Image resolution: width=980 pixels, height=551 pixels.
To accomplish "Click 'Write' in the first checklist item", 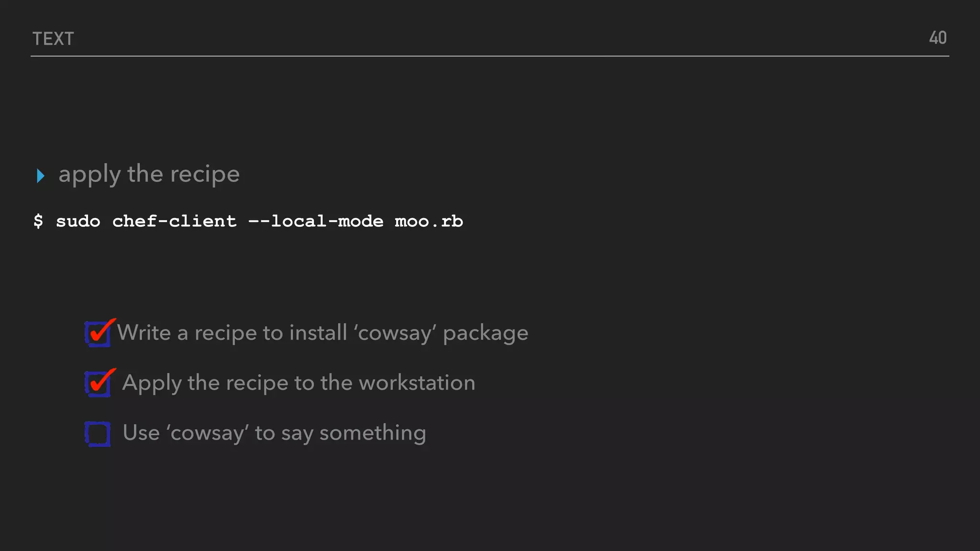I will [x=144, y=332].
